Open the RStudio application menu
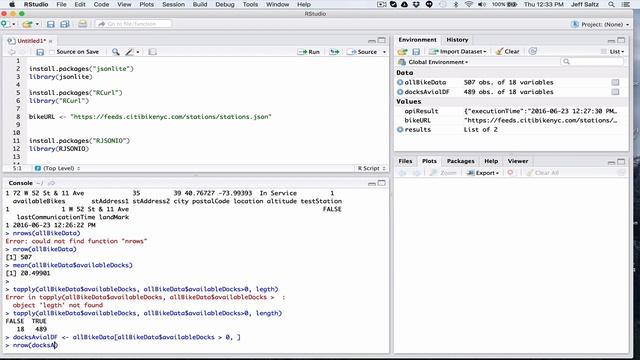The image size is (640, 360). point(36,4)
